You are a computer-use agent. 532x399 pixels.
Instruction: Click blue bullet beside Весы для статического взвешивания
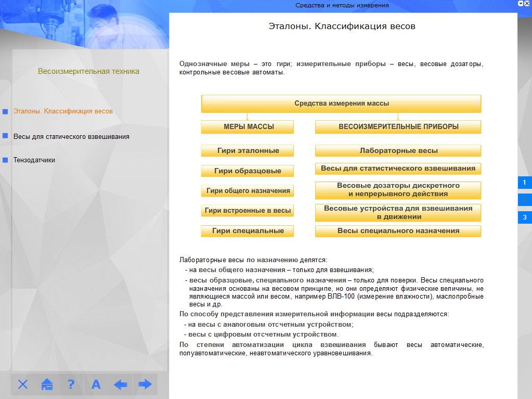click(5, 136)
